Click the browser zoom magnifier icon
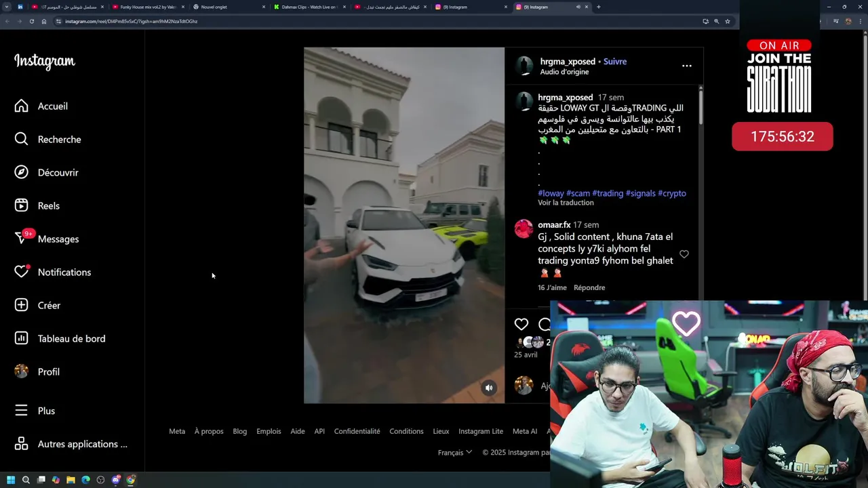The image size is (868, 488). [716, 21]
